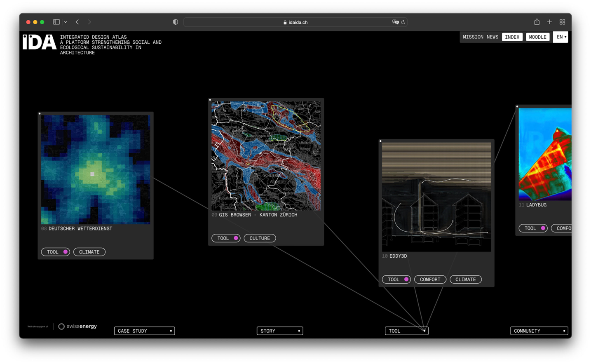Toggle the COMMUNITY filter

(539, 331)
